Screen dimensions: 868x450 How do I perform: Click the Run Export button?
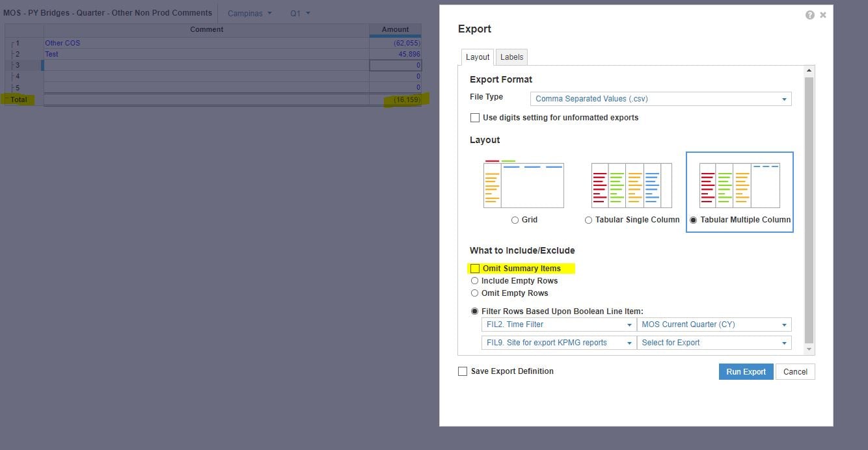coord(746,371)
